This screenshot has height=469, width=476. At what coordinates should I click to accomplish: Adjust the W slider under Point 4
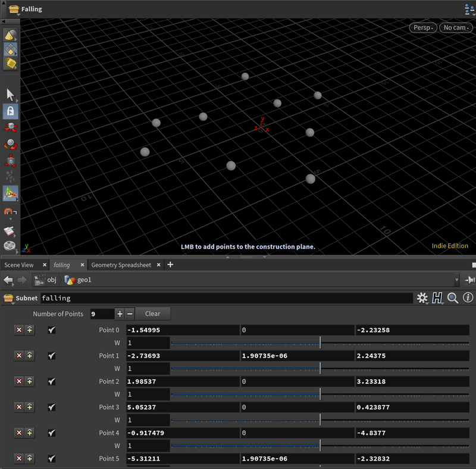pos(320,446)
